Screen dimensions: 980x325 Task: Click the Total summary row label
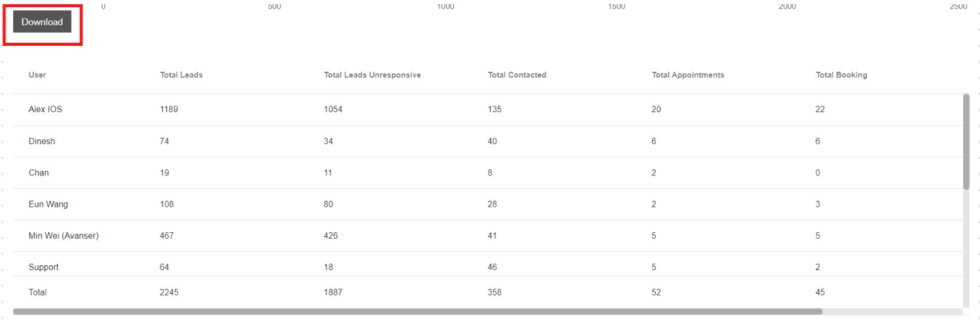37,292
